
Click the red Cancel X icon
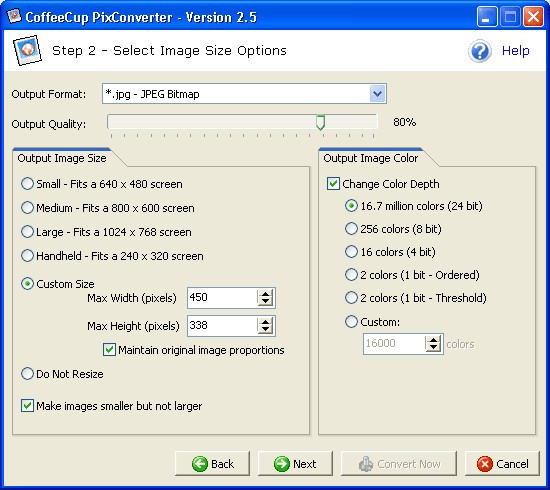tap(485, 464)
